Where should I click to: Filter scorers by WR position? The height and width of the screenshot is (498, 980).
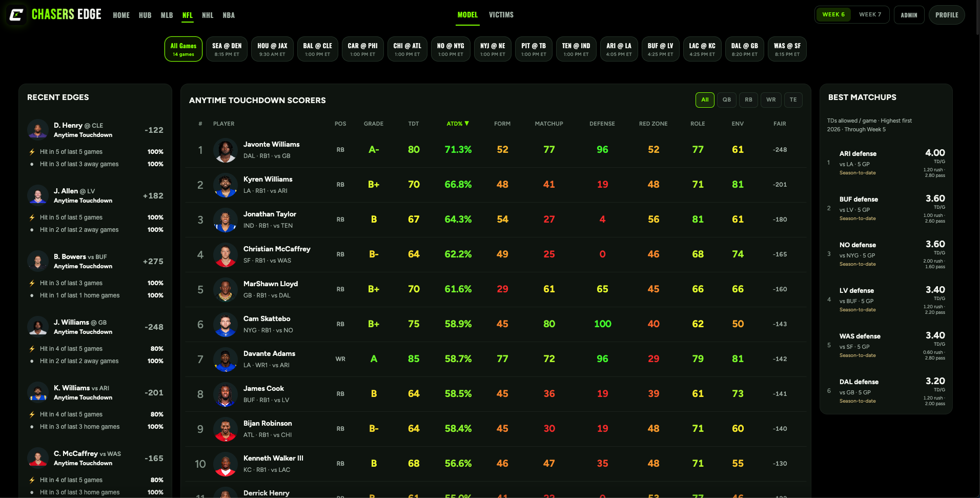(771, 99)
